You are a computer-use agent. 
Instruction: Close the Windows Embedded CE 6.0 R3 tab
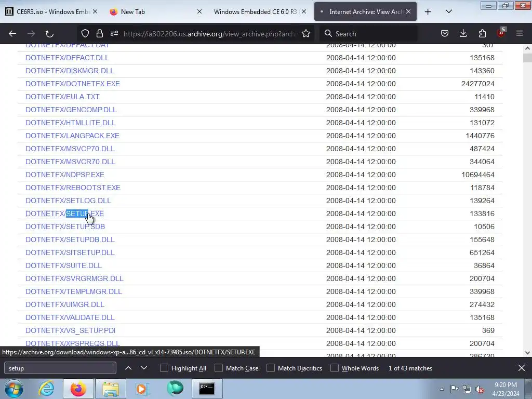click(304, 11)
